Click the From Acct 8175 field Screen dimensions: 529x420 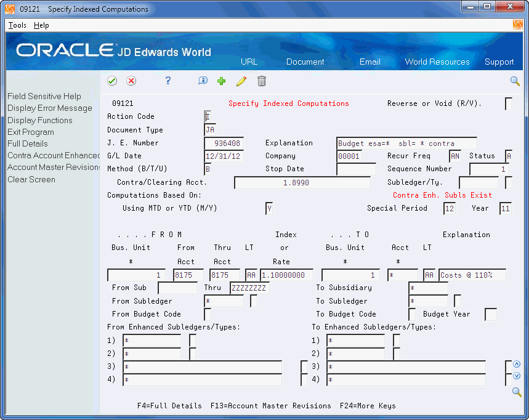coord(188,275)
